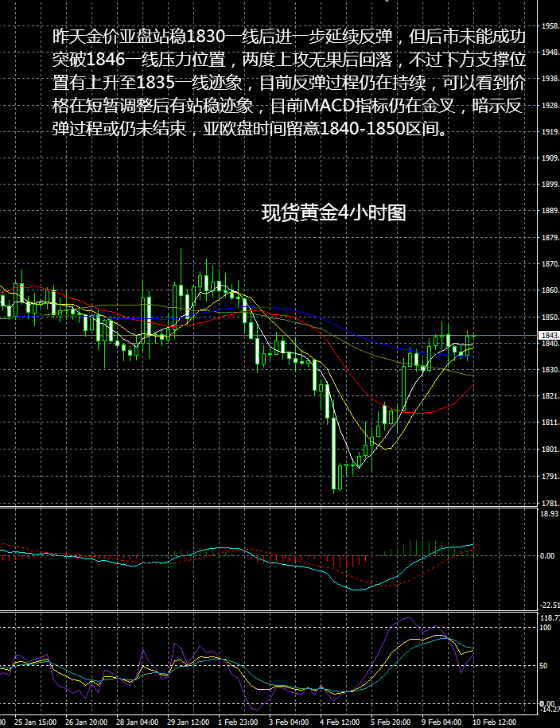Click the 1791 price axis label
The width and height of the screenshot is (560, 728).
coord(550,477)
